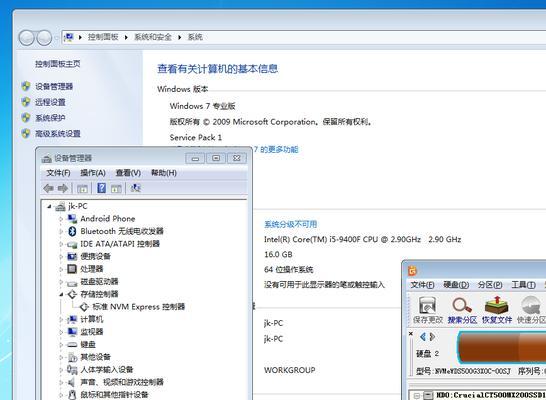
Task: Click 监视器 monitor icon in tree
Action: point(72,331)
